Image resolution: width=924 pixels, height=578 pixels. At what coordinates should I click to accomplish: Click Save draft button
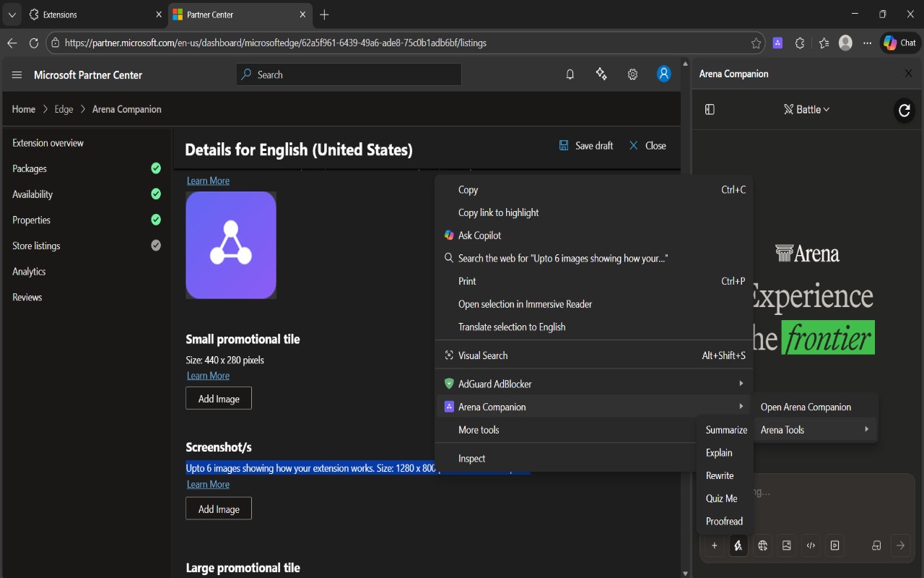pos(585,145)
